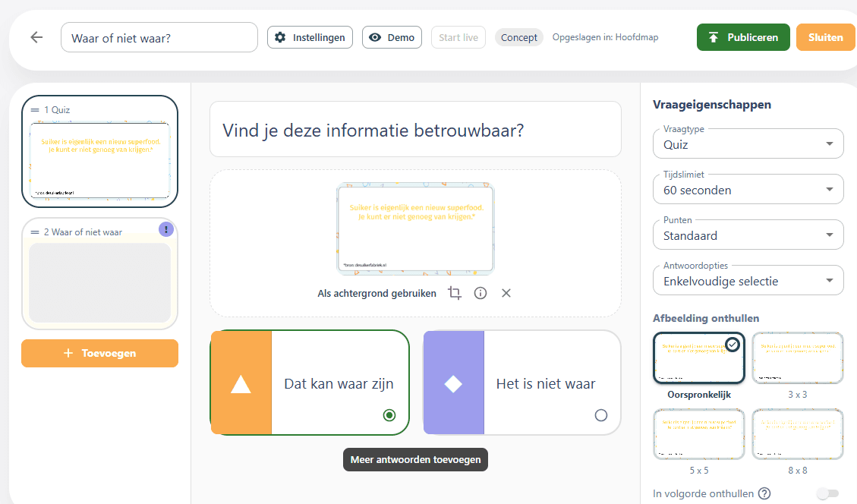Open the Vraagtype dropdown

pyautogui.click(x=748, y=143)
